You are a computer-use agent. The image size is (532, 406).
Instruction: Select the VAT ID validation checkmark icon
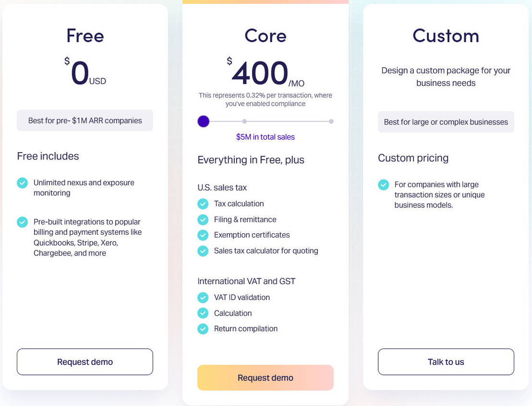[x=203, y=298]
